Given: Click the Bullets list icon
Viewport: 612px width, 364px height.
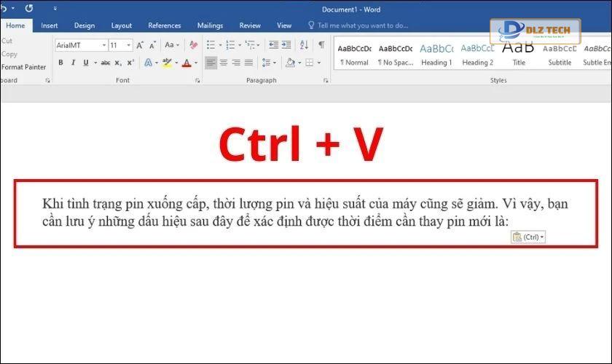Looking at the screenshot, I should click(x=211, y=45).
